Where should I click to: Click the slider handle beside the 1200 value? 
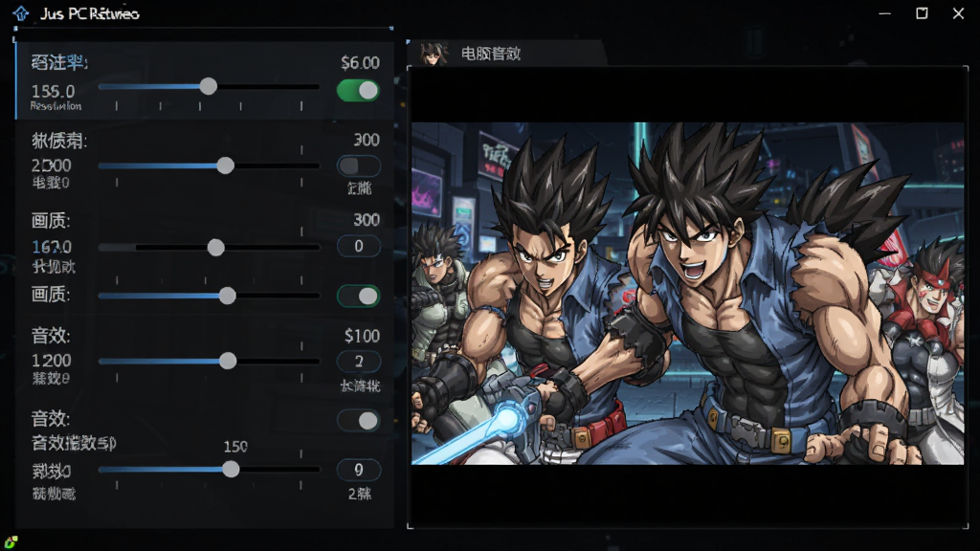point(228,361)
